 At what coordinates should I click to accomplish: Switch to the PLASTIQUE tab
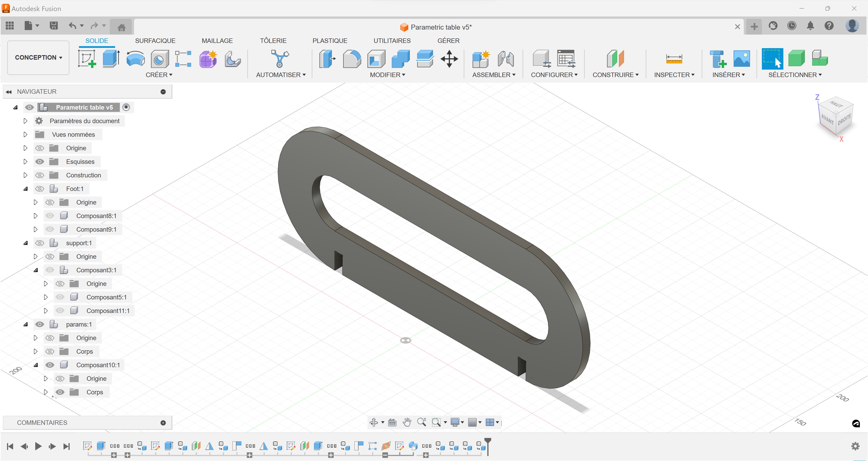[x=330, y=41]
